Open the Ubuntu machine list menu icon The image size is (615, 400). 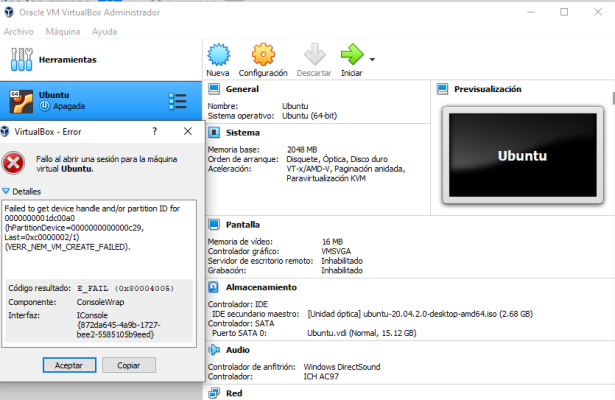click(178, 101)
